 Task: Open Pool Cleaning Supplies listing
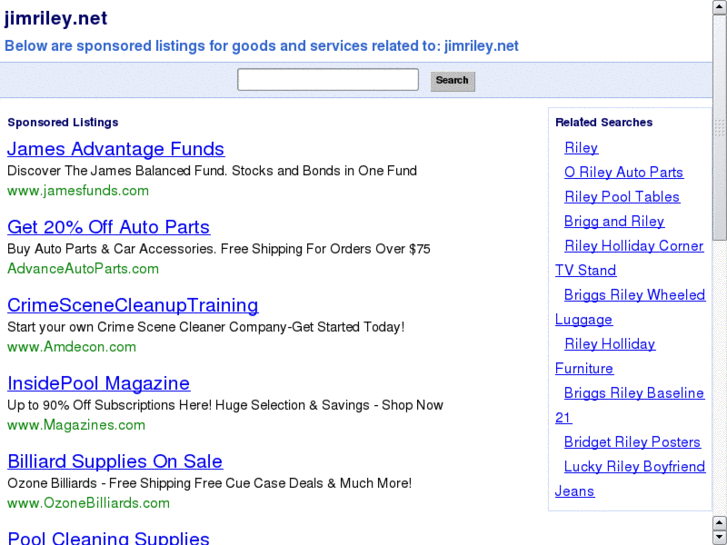coord(108,538)
